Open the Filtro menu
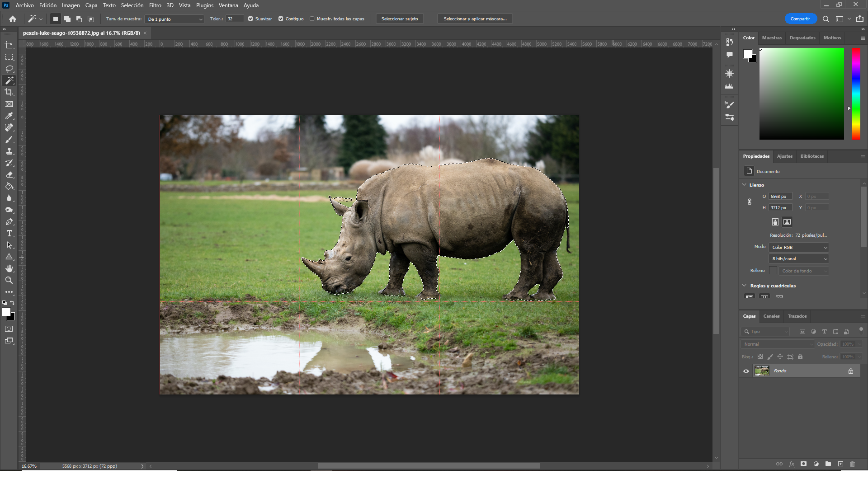The width and height of the screenshot is (868, 488). [155, 5]
